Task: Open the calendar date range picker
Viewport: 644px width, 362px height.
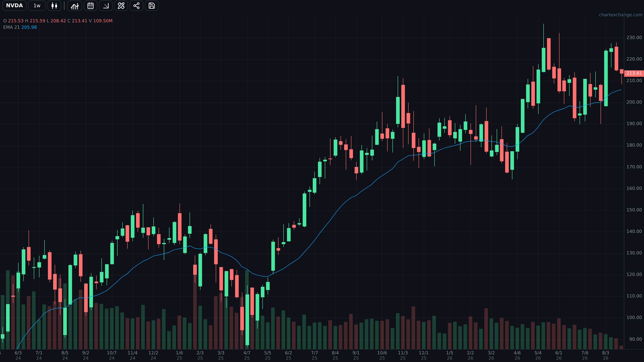Action: (x=91, y=5)
